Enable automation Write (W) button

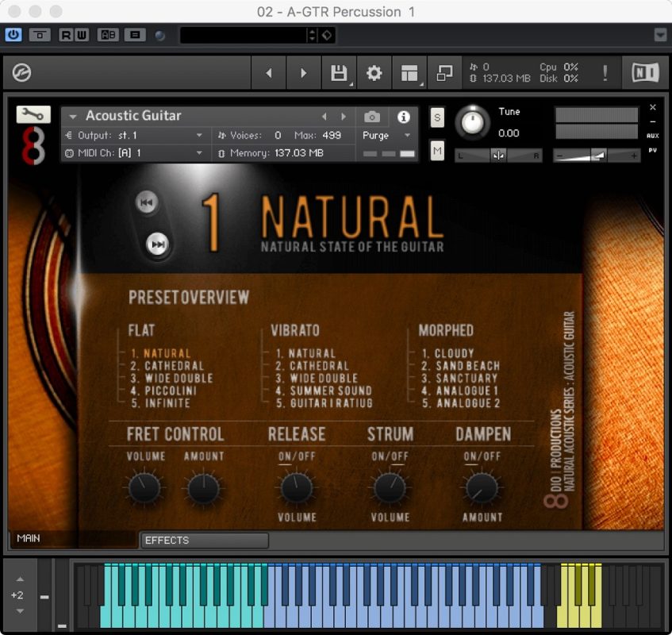tap(82, 35)
